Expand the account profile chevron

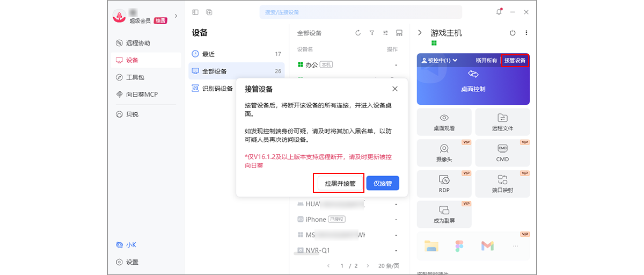pyautogui.click(x=176, y=16)
